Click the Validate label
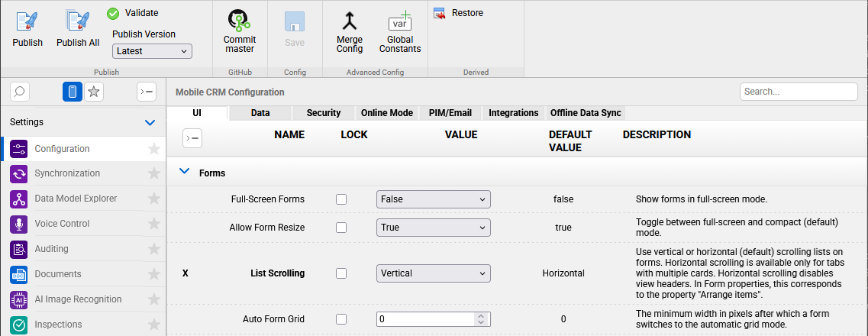 pyautogui.click(x=142, y=13)
